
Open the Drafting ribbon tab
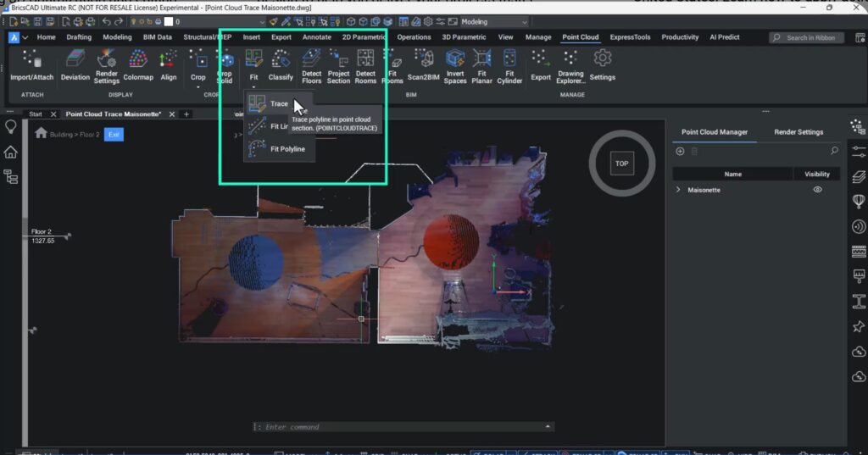79,37
